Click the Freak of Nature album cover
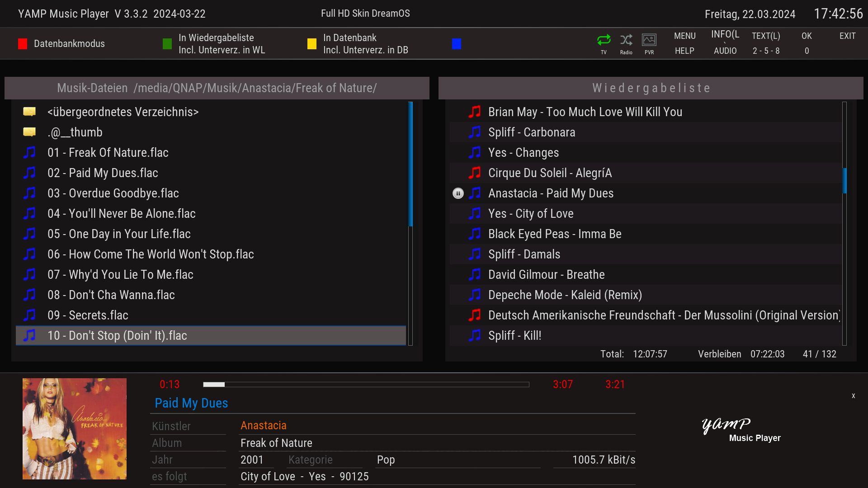 tap(75, 429)
